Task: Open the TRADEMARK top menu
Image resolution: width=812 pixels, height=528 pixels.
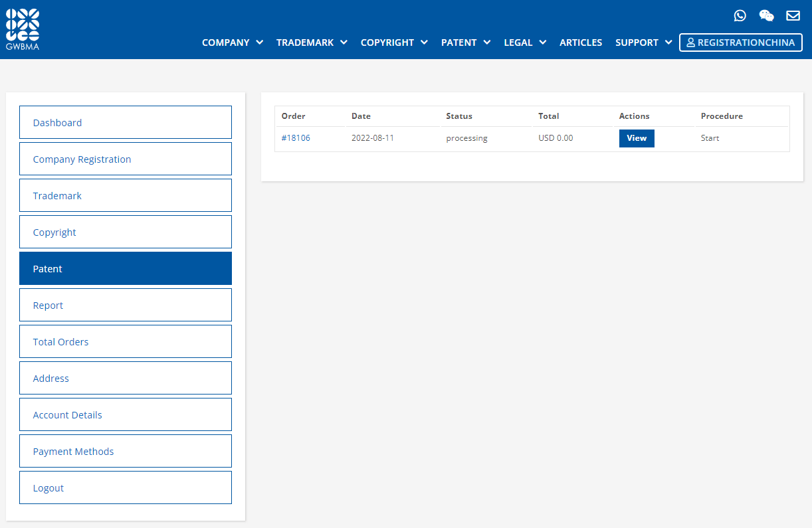Action: (305, 43)
